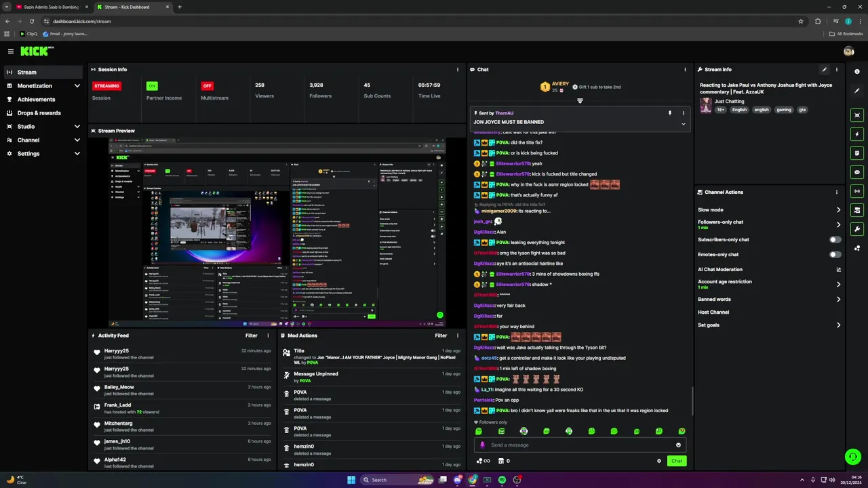The height and width of the screenshot is (488, 868).
Task: Open Set goals arrow
Action: coord(838,325)
